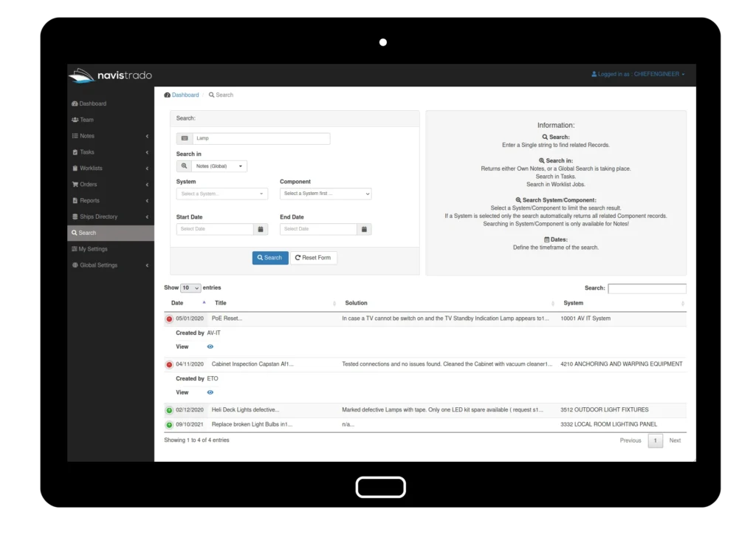
Task: Click the Global Settings globe icon
Action: click(x=75, y=265)
